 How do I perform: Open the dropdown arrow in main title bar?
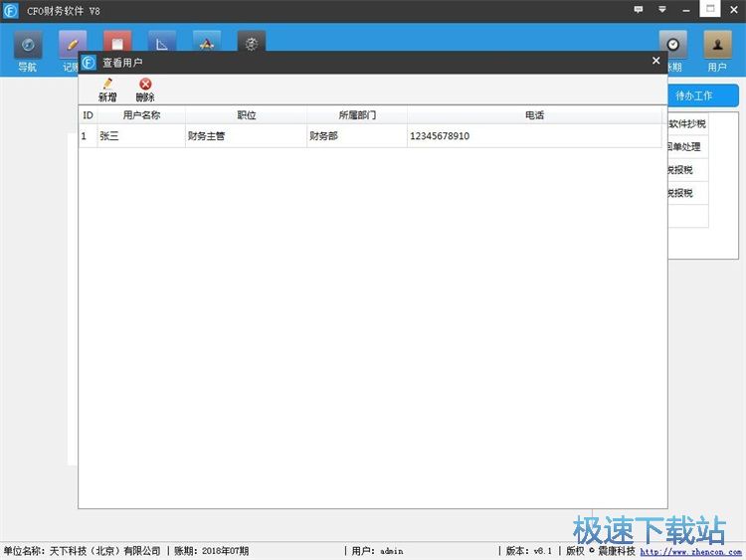point(662,10)
